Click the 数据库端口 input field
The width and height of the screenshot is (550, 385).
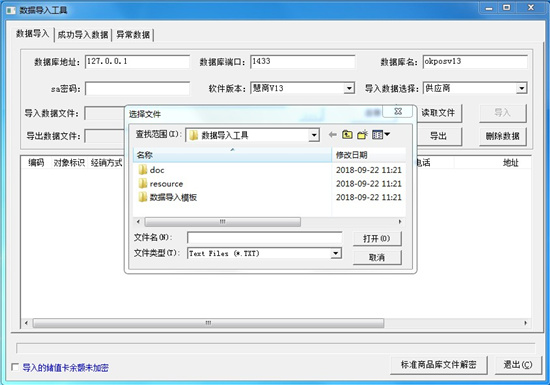[302, 61]
